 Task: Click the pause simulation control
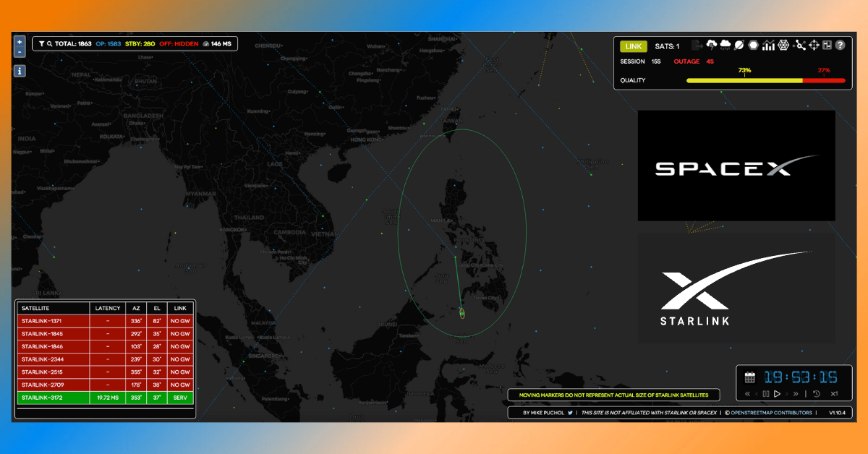click(x=767, y=394)
